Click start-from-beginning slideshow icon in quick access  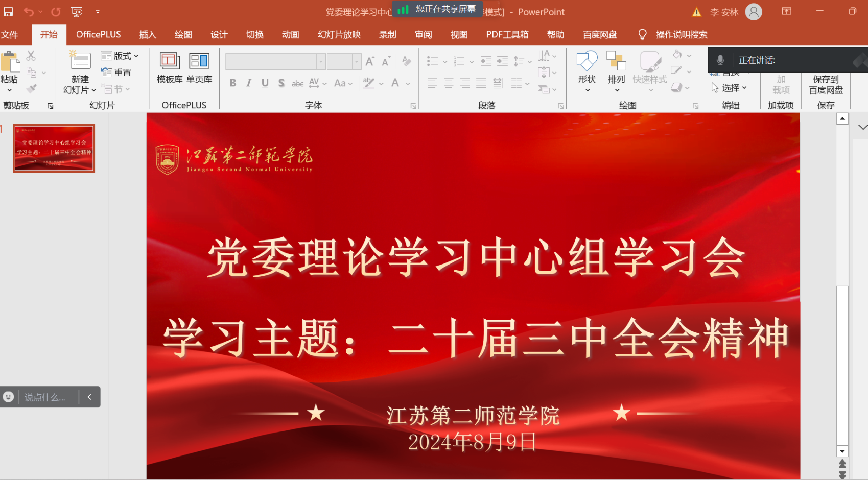(77, 11)
